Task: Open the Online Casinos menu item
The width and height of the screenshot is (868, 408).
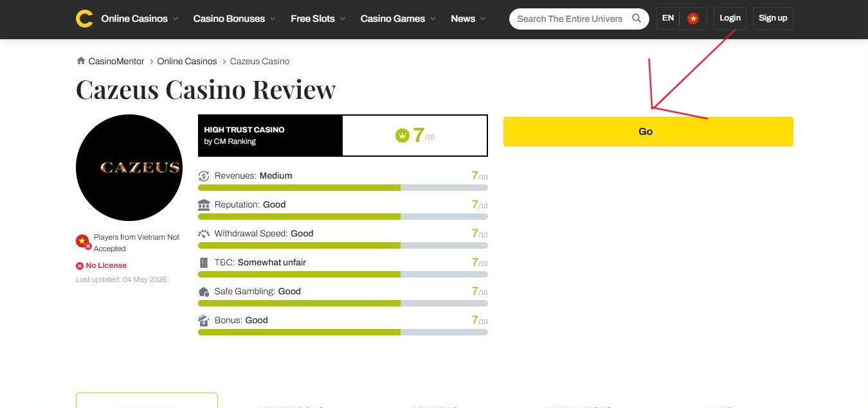Action: coord(134,19)
